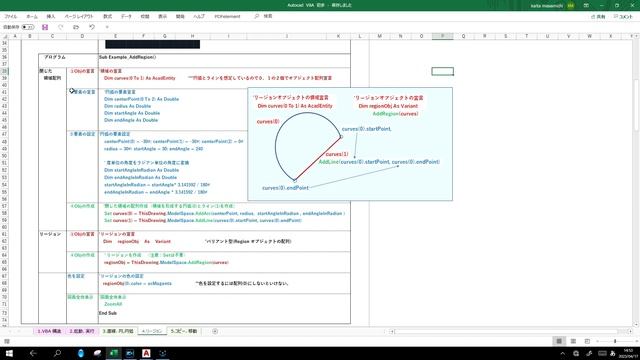Image resolution: width=640 pixels, height=360 pixels.
Task: Switch to sheet tab 1.VBA 構造
Action: point(49,331)
